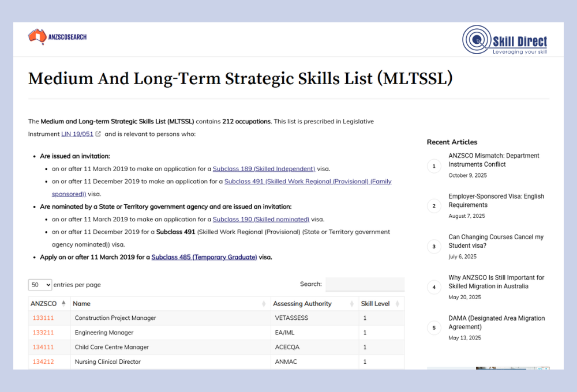Click article number 1 circle badge
The image size is (577, 392).
pyautogui.click(x=434, y=166)
